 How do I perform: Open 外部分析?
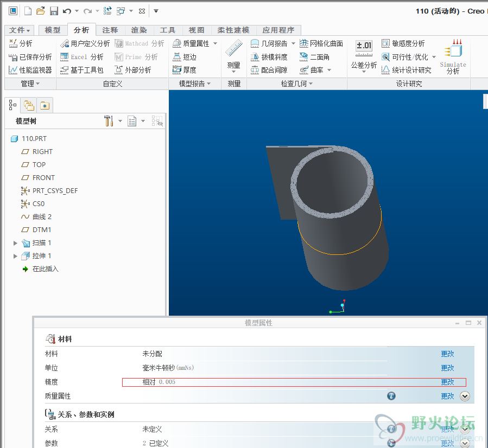click(133, 71)
